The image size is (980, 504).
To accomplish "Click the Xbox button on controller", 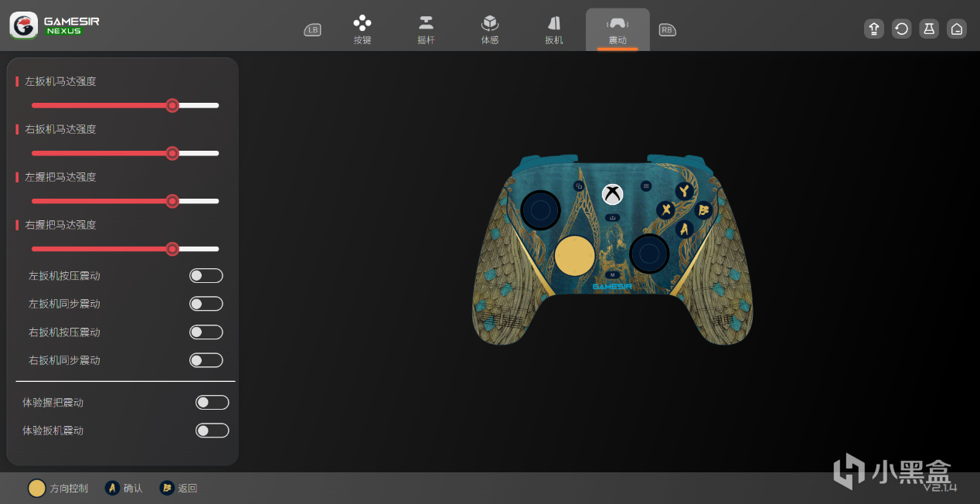I will coord(613,193).
